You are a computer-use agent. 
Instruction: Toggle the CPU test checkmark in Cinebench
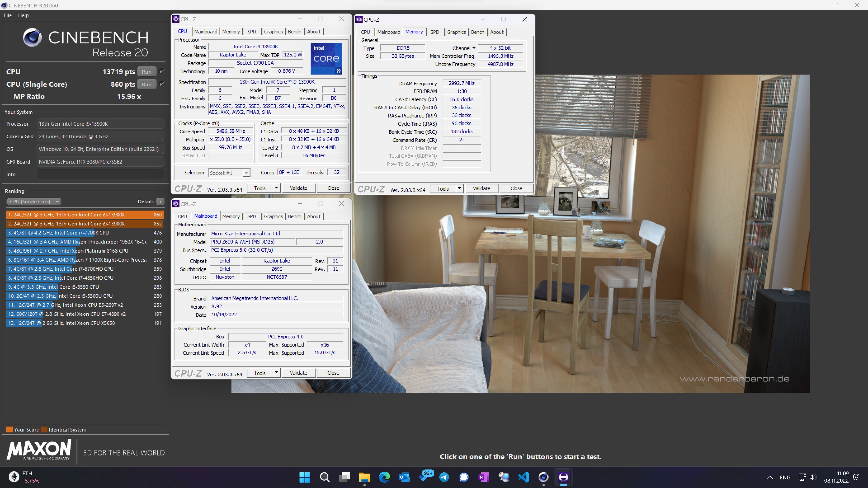(162, 71)
